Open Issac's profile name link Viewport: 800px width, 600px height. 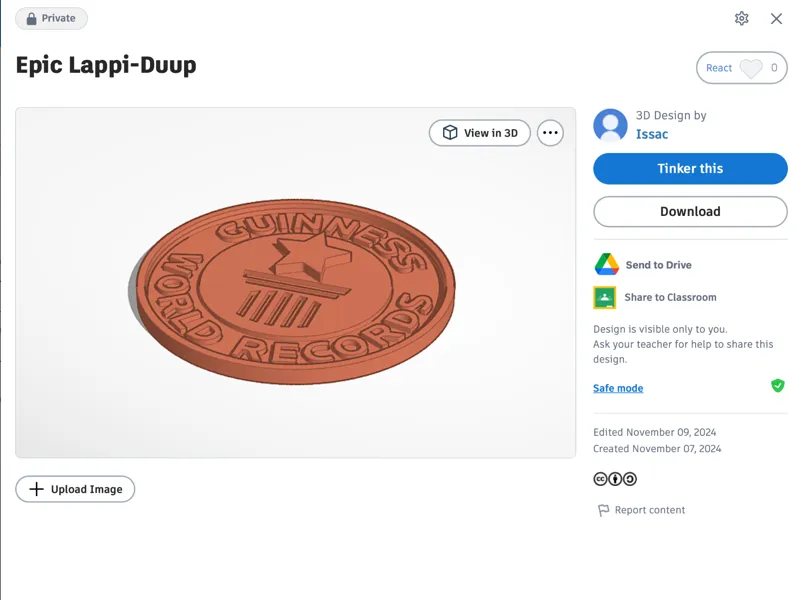pos(652,134)
